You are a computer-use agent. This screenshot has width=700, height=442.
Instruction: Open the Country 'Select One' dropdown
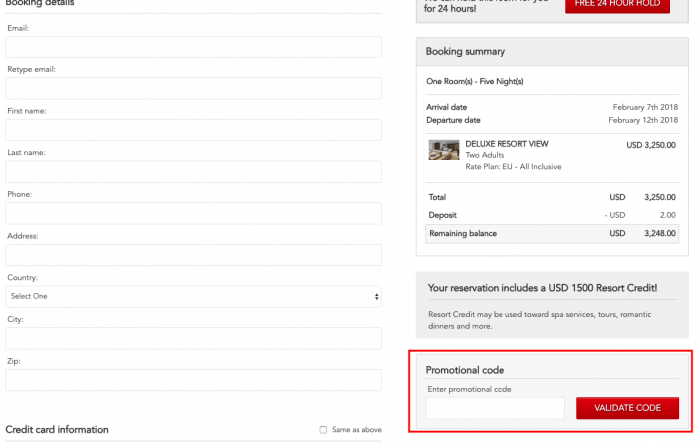(x=193, y=297)
